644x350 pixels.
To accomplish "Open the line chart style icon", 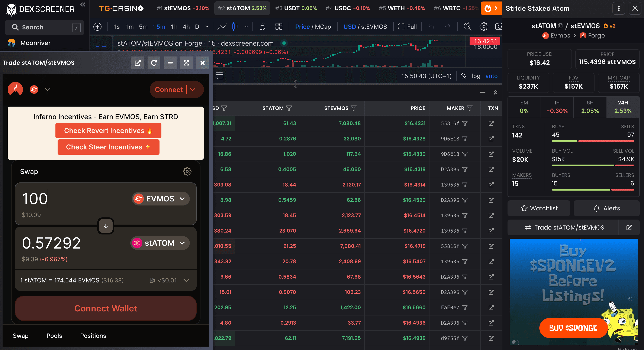I will tap(222, 26).
